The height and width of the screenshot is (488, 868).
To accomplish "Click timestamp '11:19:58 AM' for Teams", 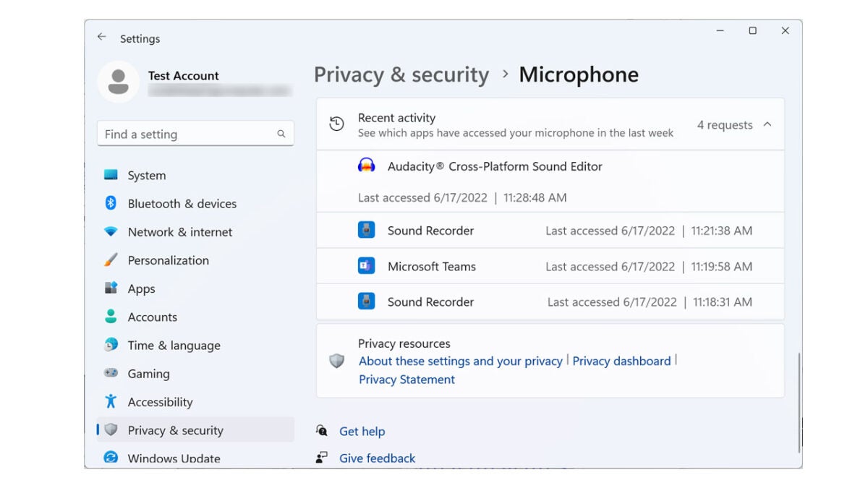I will point(721,266).
